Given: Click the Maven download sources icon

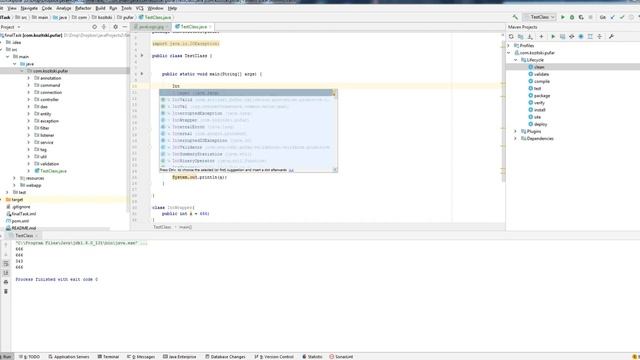Looking at the screenshot, I should point(530,37).
